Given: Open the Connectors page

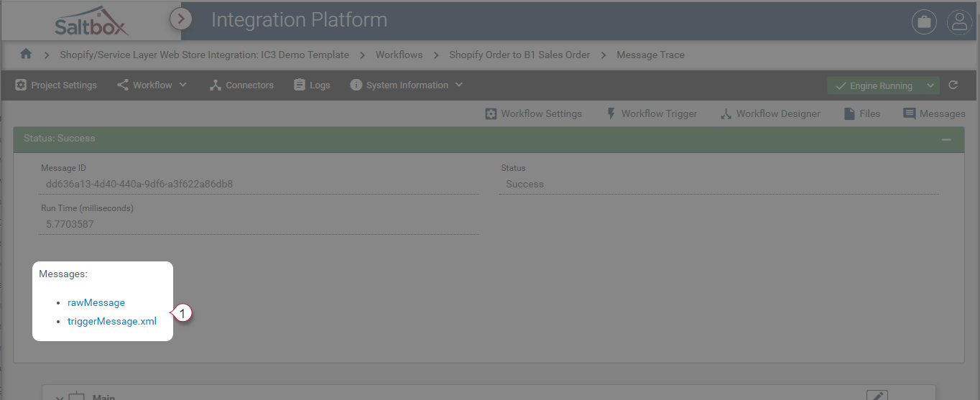Looking at the screenshot, I should coord(241,85).
